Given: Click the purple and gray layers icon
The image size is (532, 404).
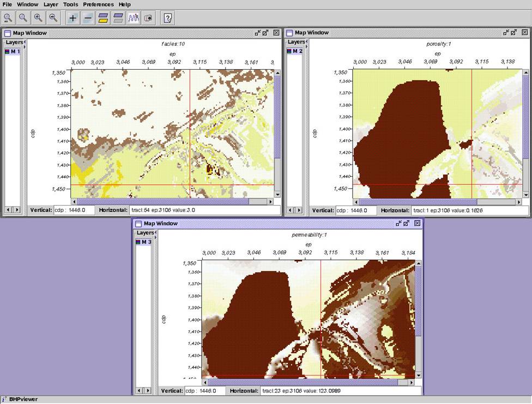Looking at the screenshot, I should click(x=118, y=17).
